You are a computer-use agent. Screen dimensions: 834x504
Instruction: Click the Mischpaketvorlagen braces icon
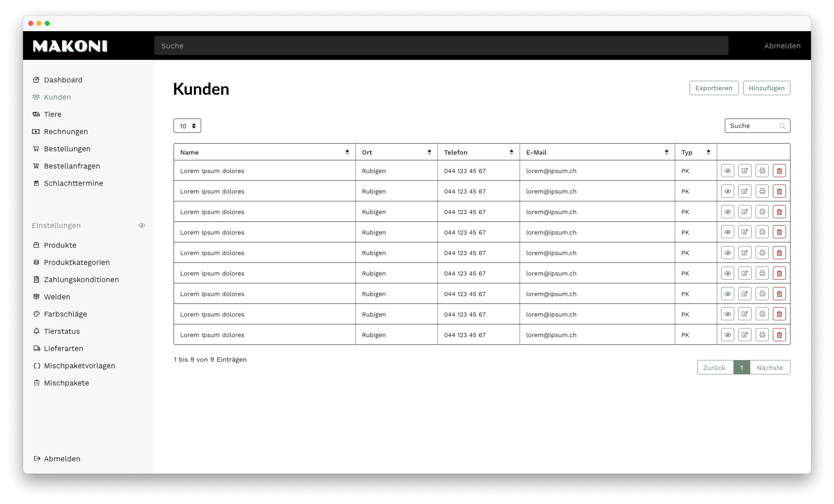36,365
